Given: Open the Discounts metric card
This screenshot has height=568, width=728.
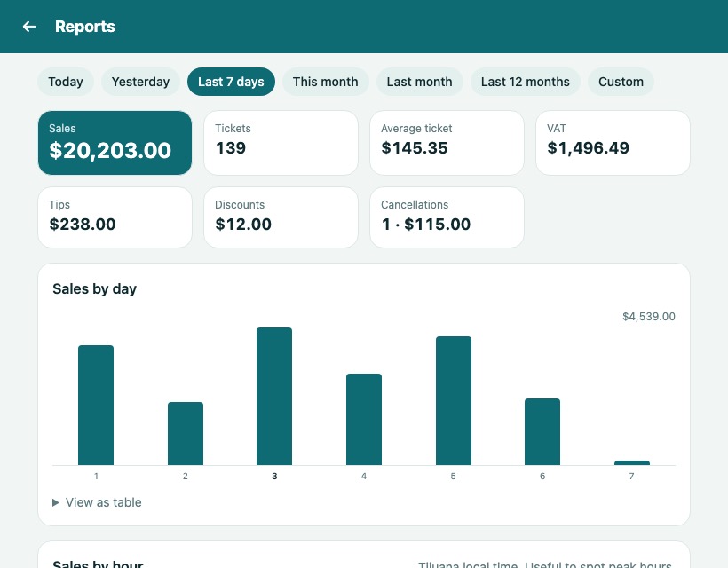Looking at the screenshot, I should (281, 217).
